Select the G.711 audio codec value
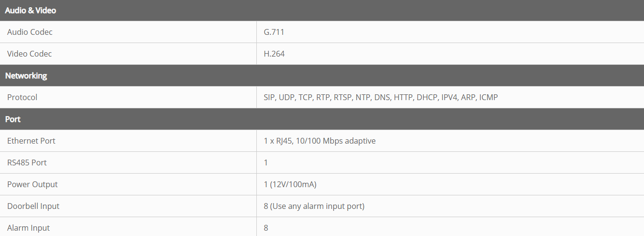644x236 pixels. [274, 32]
